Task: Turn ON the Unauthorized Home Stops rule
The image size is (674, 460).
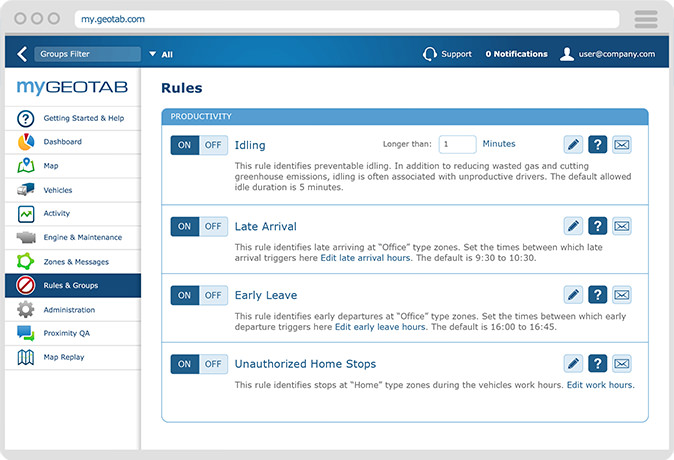Action: 185,364
